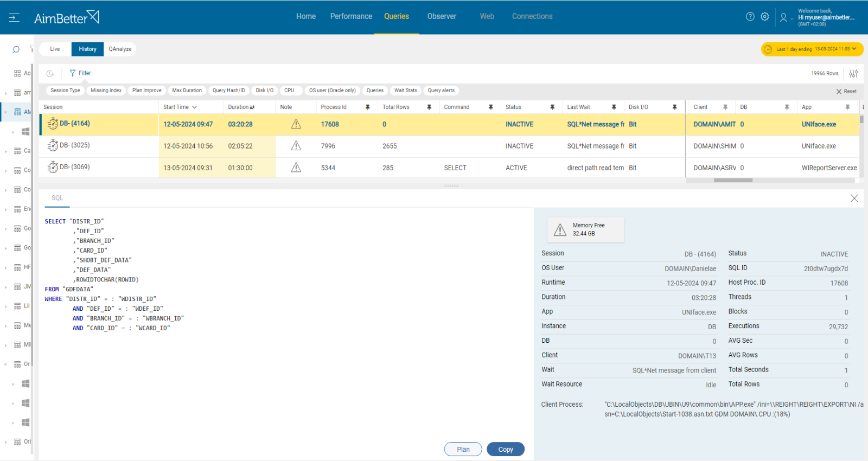Expand the HF tree node in sidebar
Screen dimensions: 868x461
(6, 267)
